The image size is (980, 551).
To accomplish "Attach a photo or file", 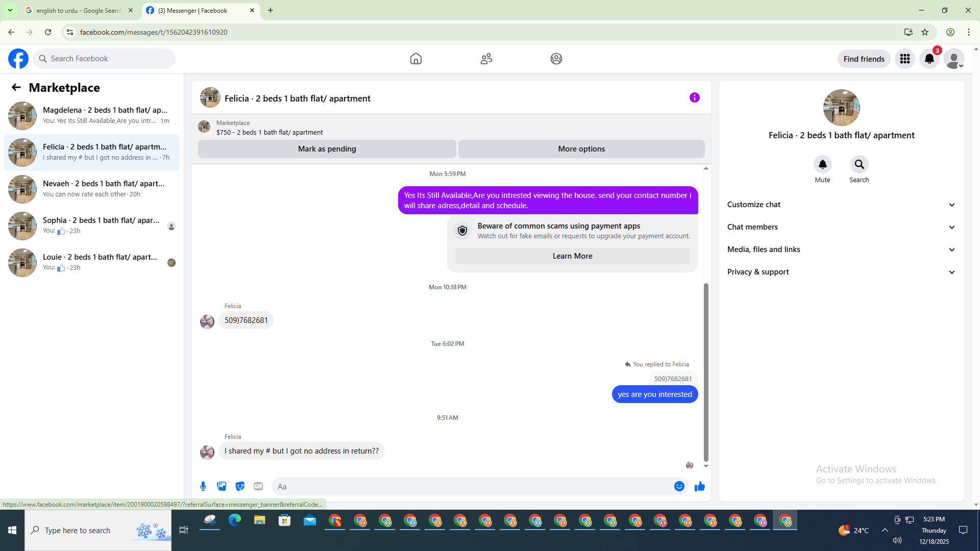I will [222, 486].
